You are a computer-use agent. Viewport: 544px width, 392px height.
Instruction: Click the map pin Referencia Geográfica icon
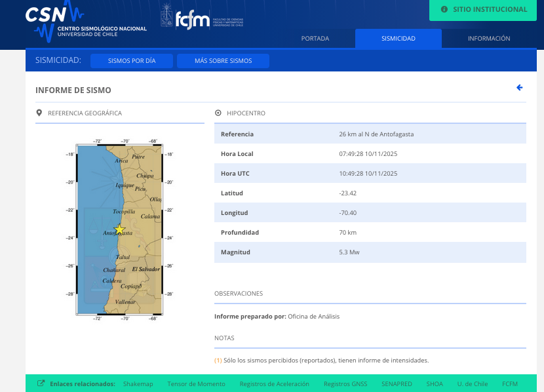[39, 113]
